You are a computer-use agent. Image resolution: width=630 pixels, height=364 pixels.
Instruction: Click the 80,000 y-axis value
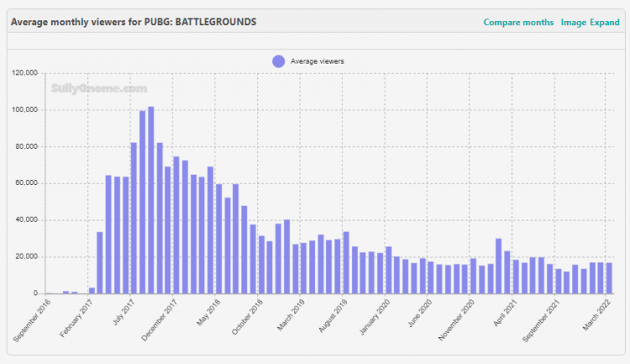[26, 147]
